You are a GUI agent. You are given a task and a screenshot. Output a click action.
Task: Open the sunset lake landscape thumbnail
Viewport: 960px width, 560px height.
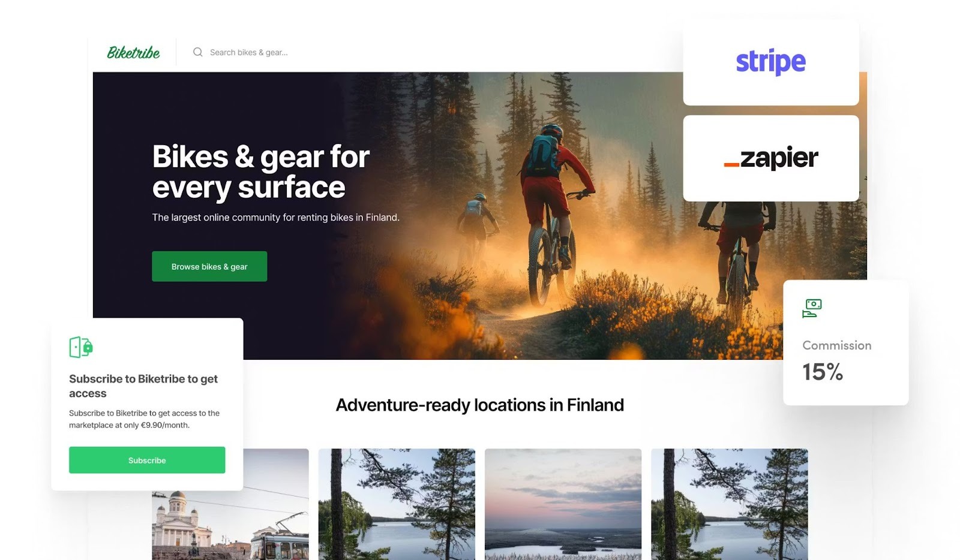(563, 504)
